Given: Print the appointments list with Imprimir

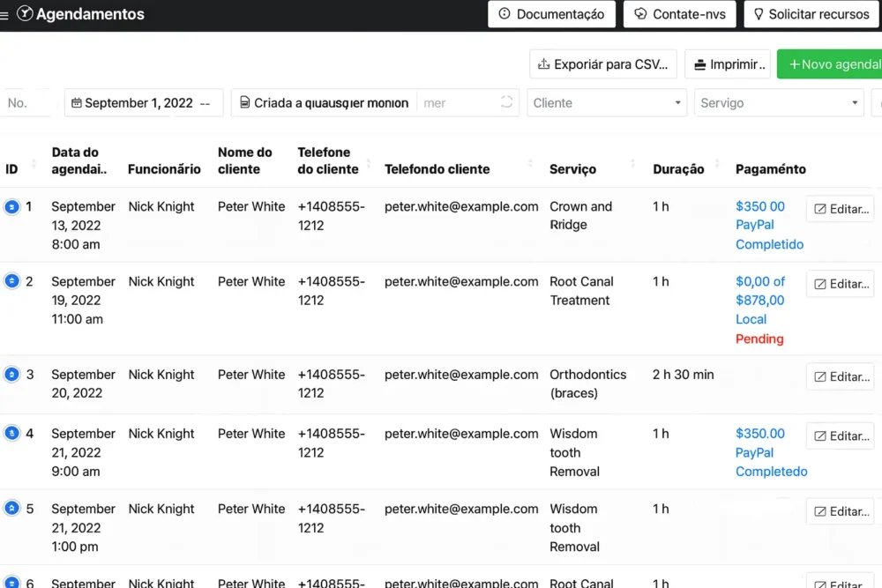Looking at the screenshot, I should pos(728,64).
